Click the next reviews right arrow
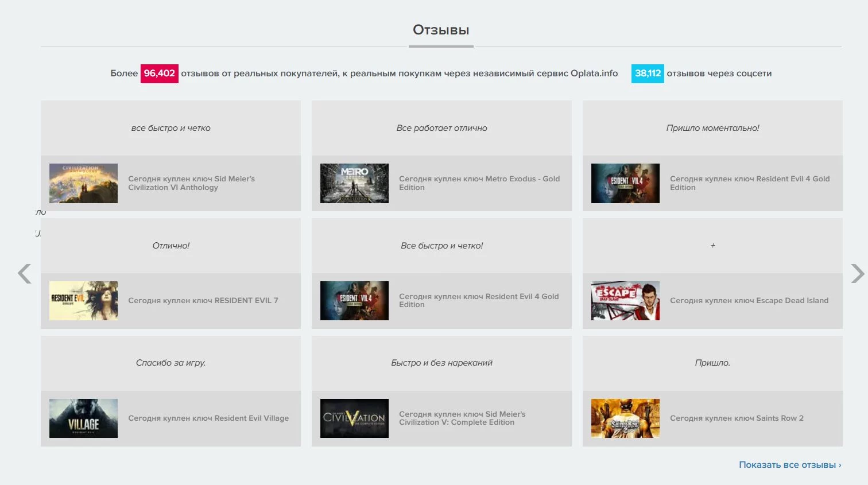 (x=857, y=274)
